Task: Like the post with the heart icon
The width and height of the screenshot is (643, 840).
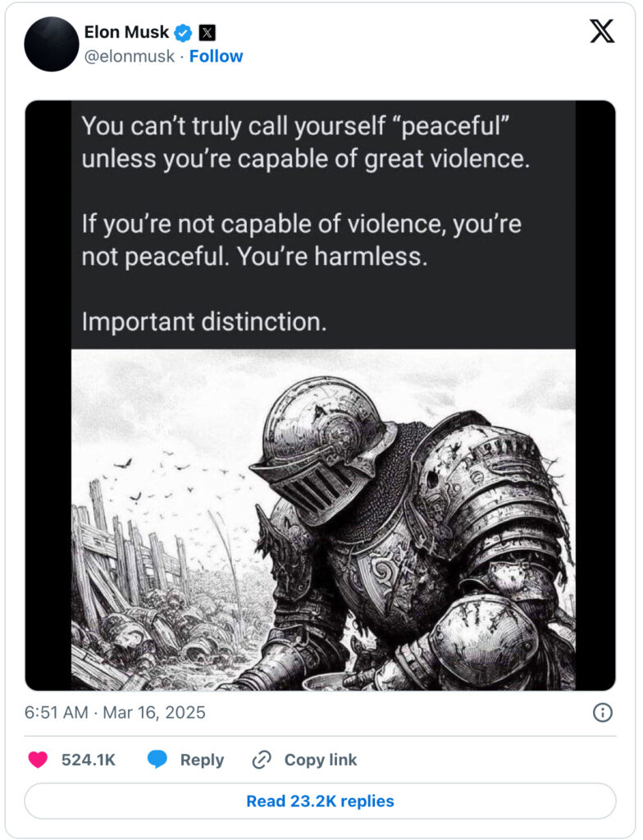Action: (38, 760)
